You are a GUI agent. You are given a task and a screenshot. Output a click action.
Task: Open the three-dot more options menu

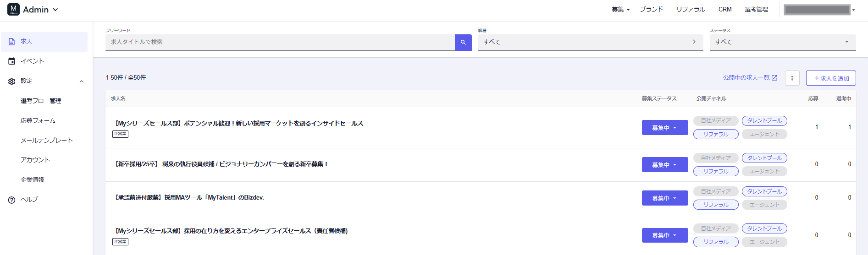pyautogui.click(x=792, y=78)
